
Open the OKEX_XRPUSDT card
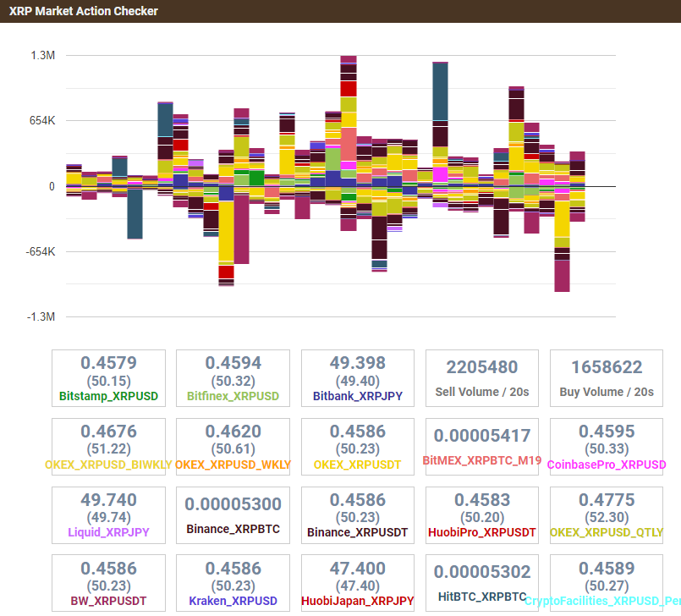[358, 447]
